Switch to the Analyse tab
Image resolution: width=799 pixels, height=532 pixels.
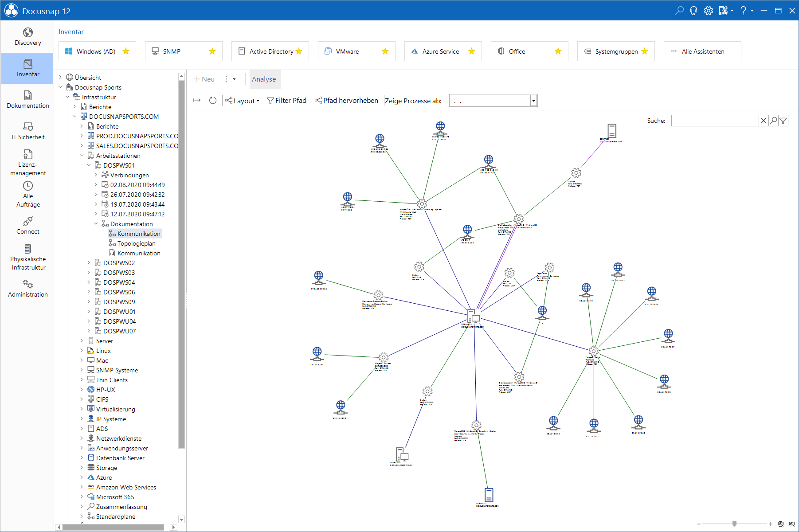click(264, 79)
